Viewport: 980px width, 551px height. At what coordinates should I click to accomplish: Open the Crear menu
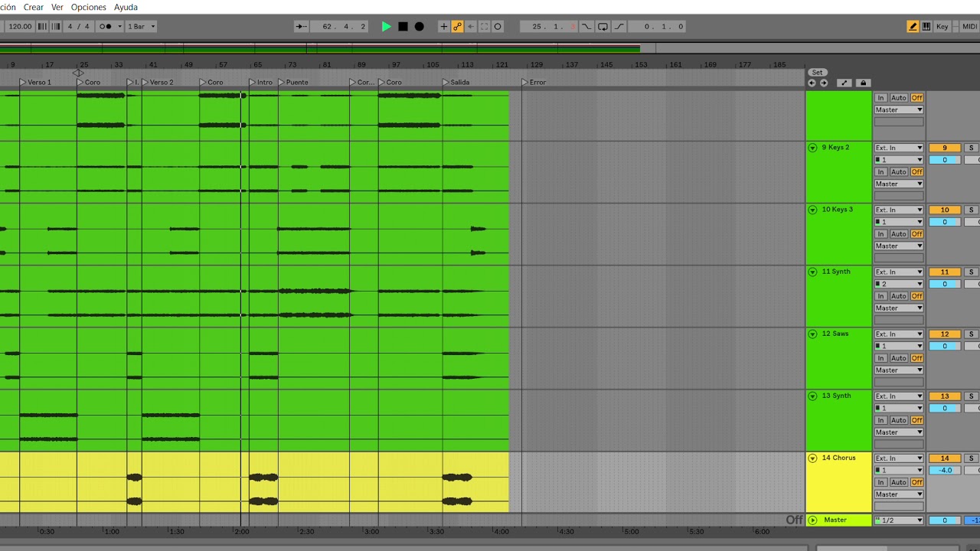(34, 7)
